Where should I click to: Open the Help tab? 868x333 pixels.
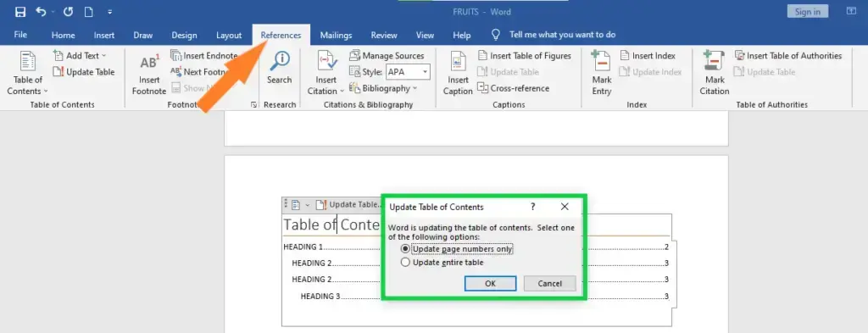[x=462, y=35]
